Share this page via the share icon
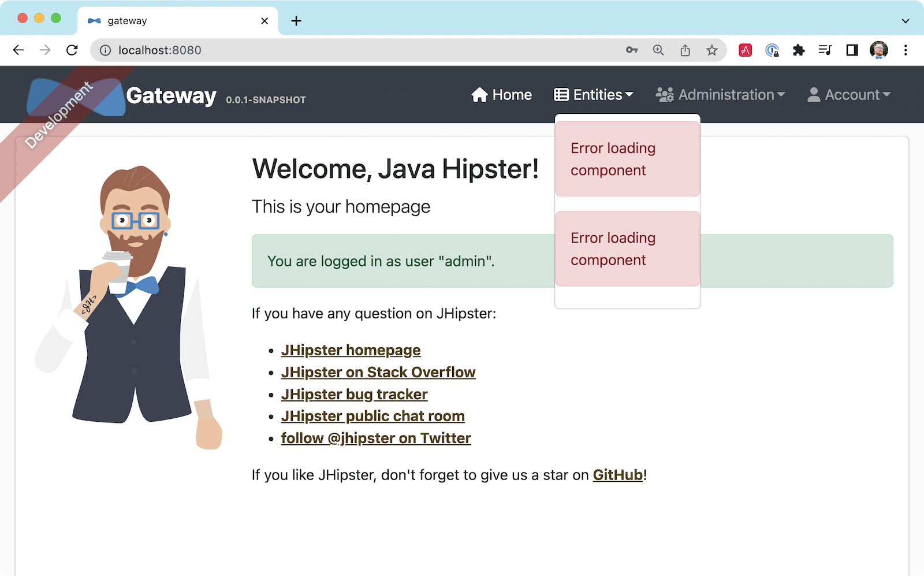The image size is (924, 576). tap(685, 50)
